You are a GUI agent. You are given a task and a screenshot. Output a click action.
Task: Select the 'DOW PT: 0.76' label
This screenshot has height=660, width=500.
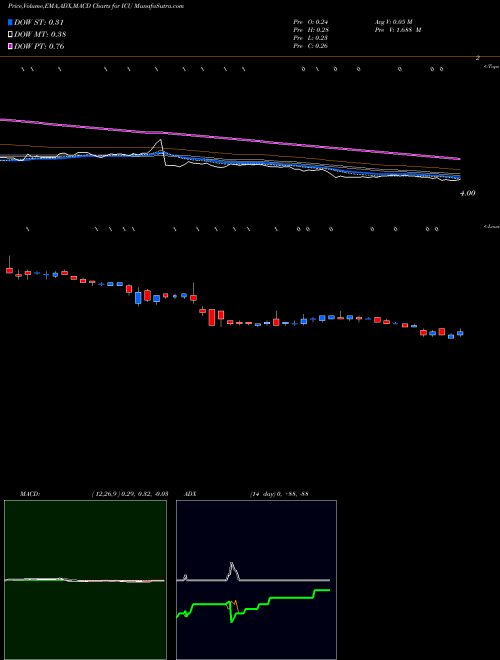click(39, 46)
